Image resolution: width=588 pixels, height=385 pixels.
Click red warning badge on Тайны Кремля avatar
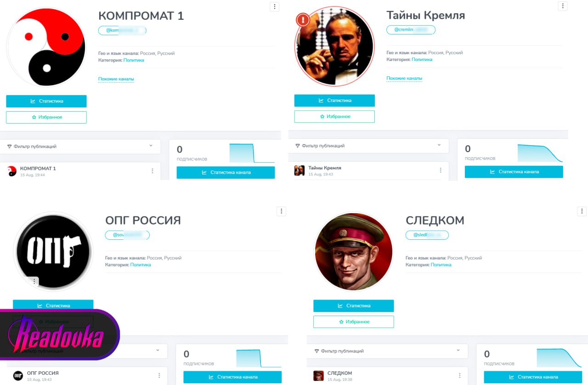click(303, 20)
